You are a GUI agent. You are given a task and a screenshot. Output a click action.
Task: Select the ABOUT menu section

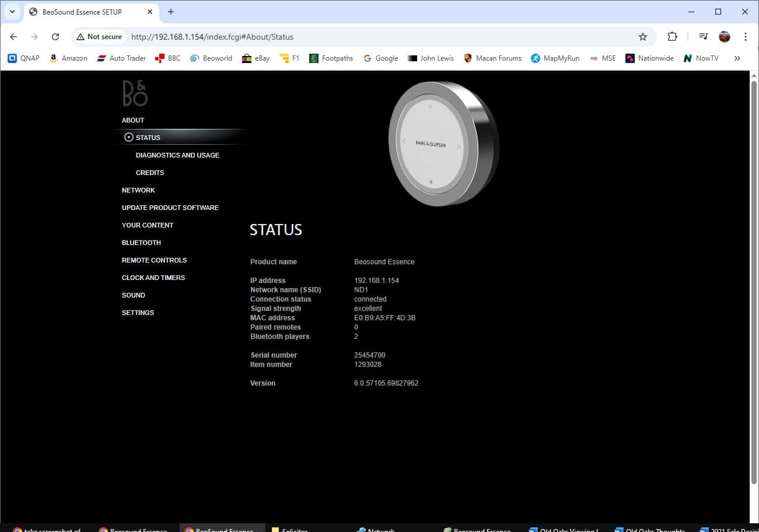point(133,120)
